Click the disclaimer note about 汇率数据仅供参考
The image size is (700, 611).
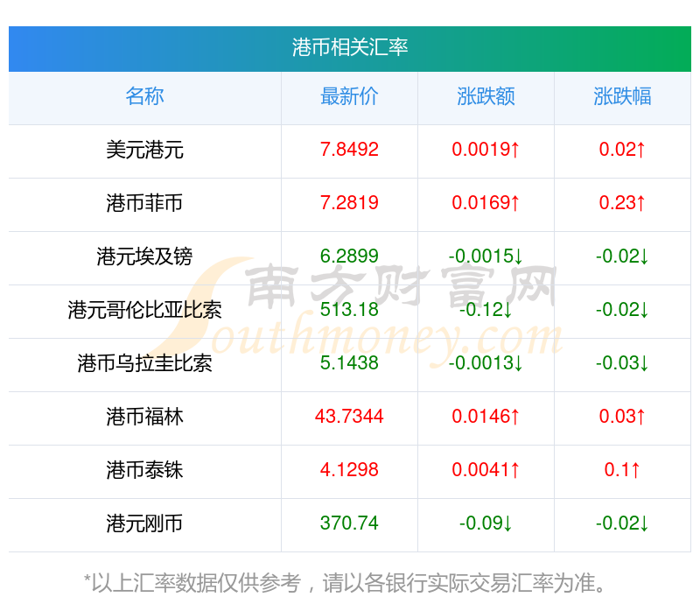[345, 583]
